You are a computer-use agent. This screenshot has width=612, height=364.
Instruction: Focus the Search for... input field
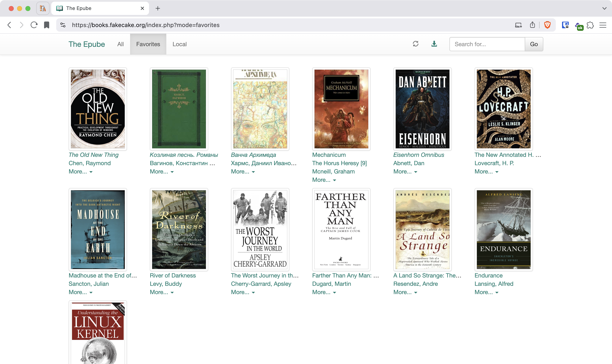tap(487, 44)
